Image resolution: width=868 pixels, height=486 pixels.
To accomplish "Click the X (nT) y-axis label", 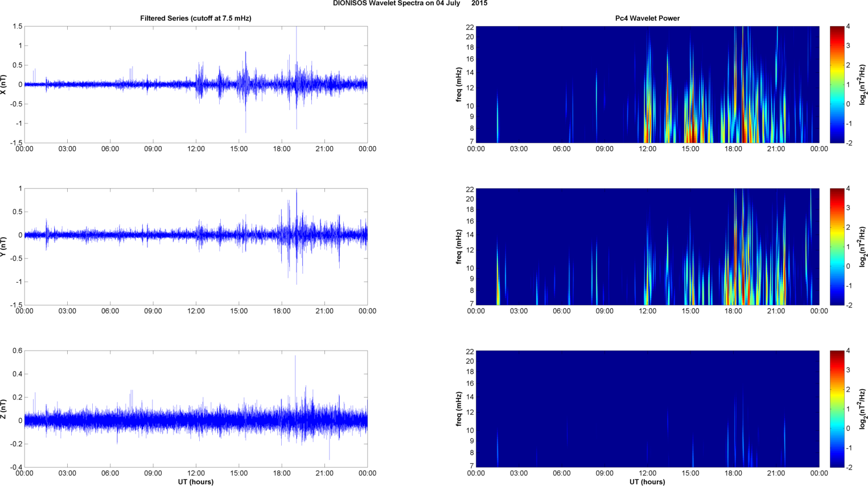I will (x=4, y=85).
